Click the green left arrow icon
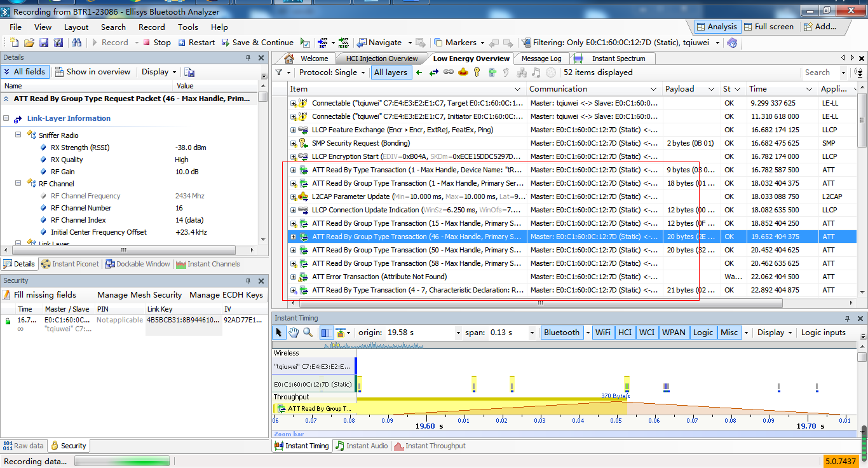The height and width of the screenshot is (468, 868). coord(419,72)
